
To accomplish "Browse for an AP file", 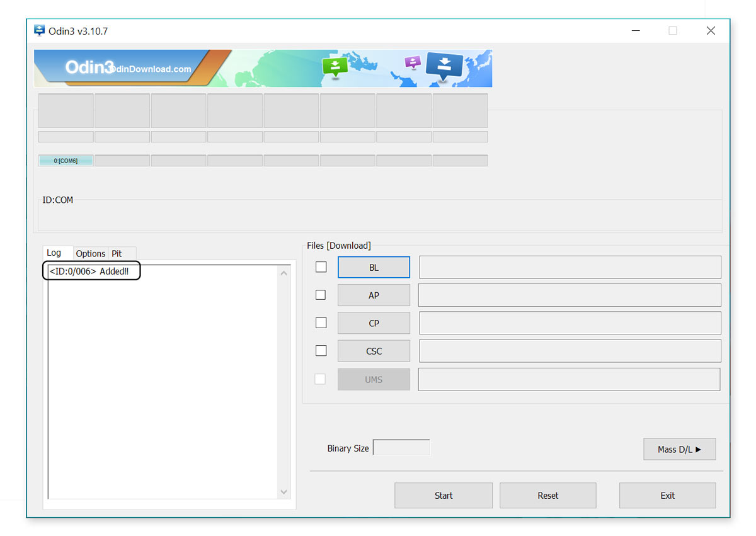I will point(374,295).
